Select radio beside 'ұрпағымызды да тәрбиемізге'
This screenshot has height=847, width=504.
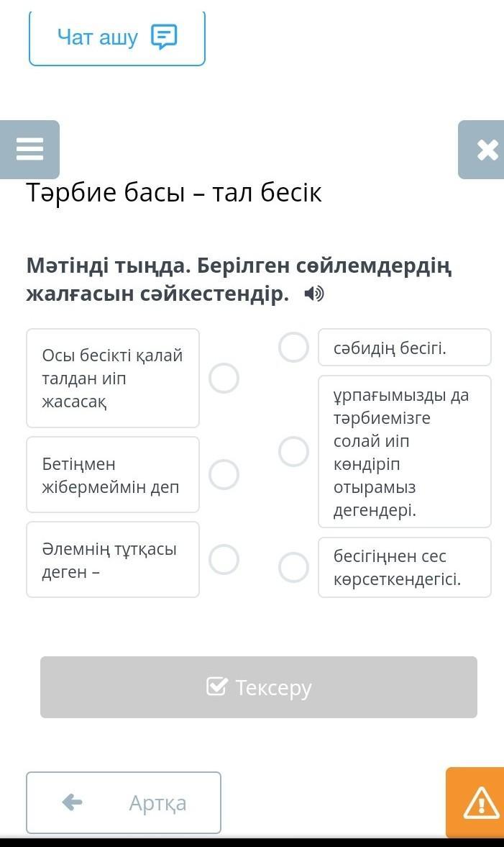(x=293, y=451)
